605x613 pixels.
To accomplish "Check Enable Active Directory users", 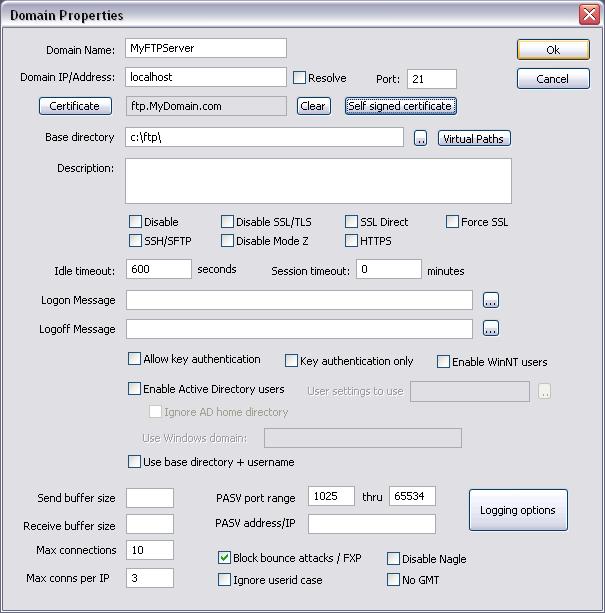I will pos(135,389).
